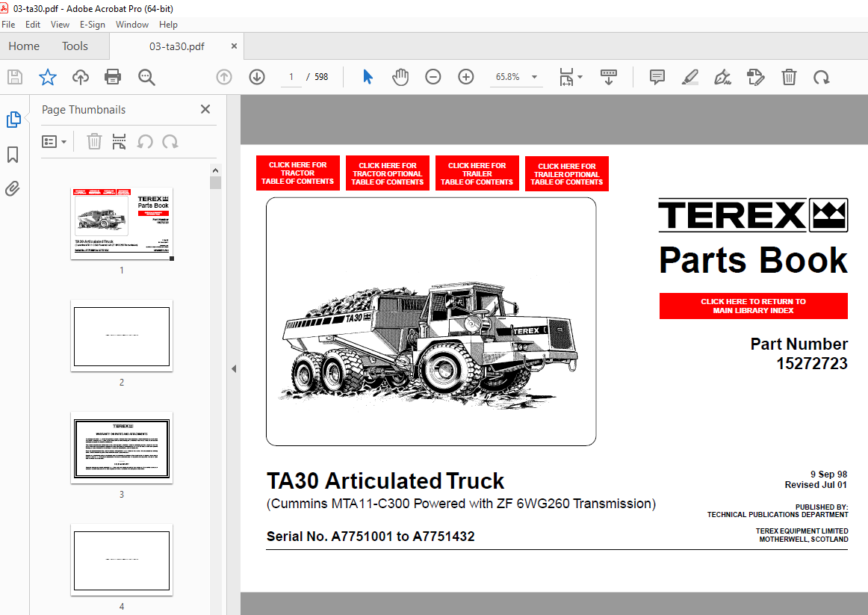The height and width of the screenshot is (615, 868).
Task: Activate the Hand pan tool
Action: (400, 77)
